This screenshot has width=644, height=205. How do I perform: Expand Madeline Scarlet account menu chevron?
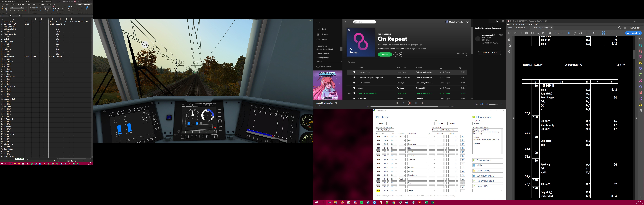(x=468, y=22)
